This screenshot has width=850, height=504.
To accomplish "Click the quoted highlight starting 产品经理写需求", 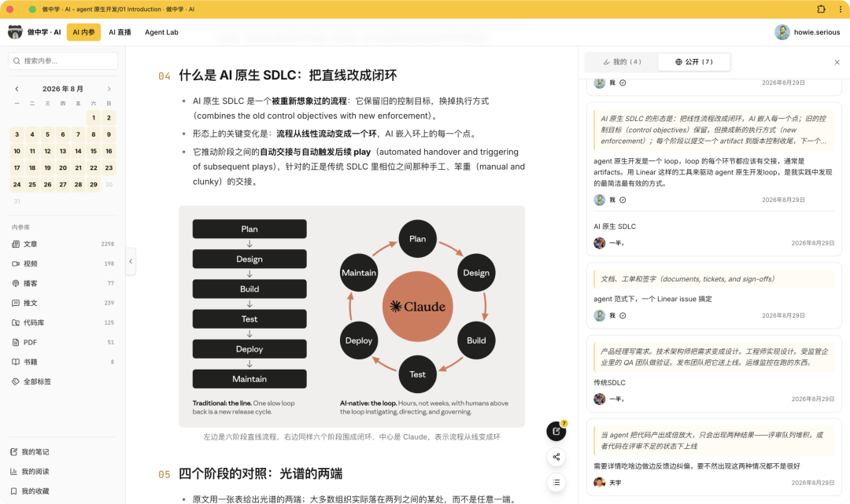I will click(x=714, y=357).
